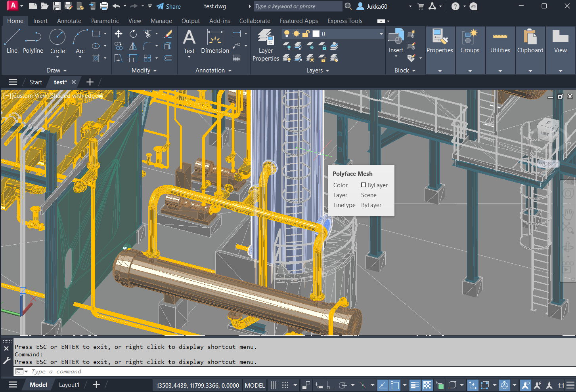Expand the Draw panel

[56, 70]
